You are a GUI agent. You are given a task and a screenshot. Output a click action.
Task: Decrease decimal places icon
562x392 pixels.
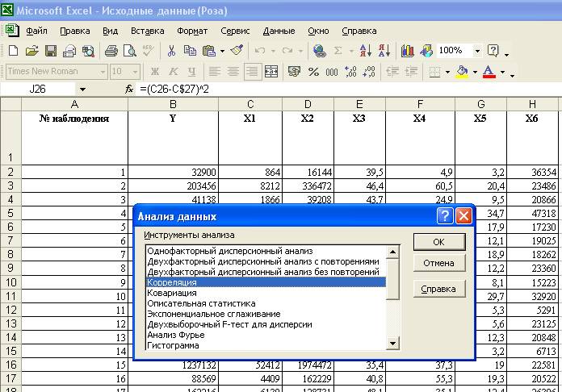(x=369, y=72)
